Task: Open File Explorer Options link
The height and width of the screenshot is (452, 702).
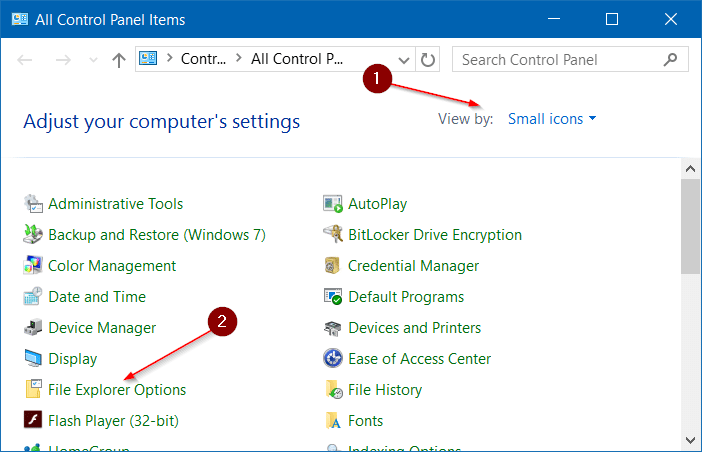Action: click(x=117, y=390)
